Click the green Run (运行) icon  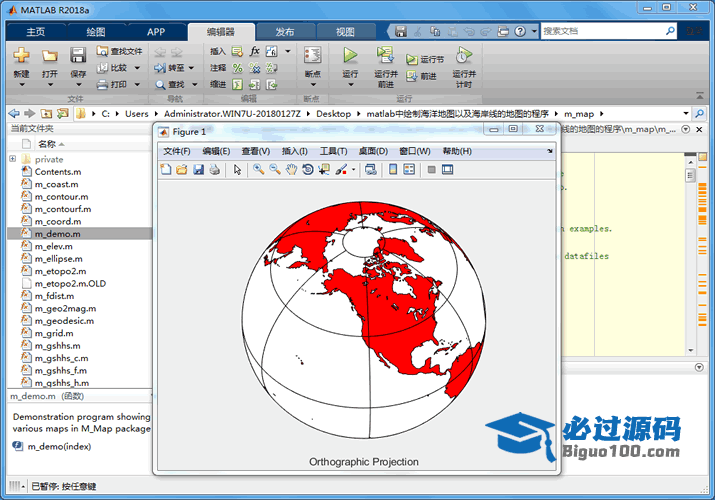click(x=350, y=55)
